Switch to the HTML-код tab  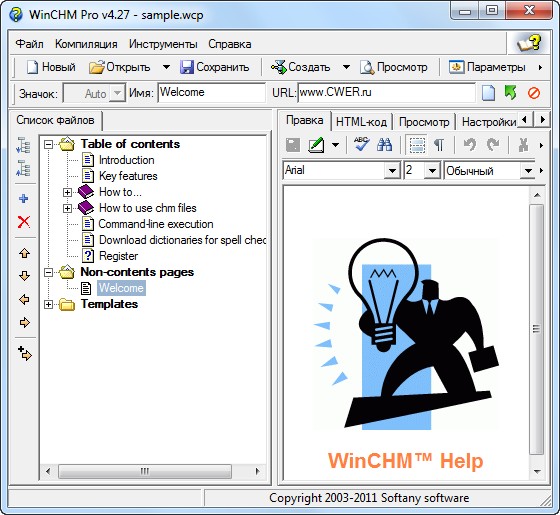[361, 122]
